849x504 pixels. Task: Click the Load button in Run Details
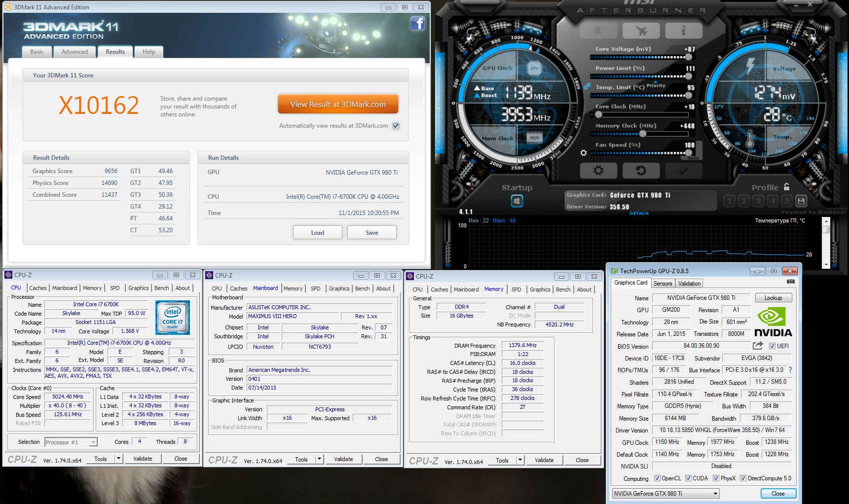click(x=318, y=233)
